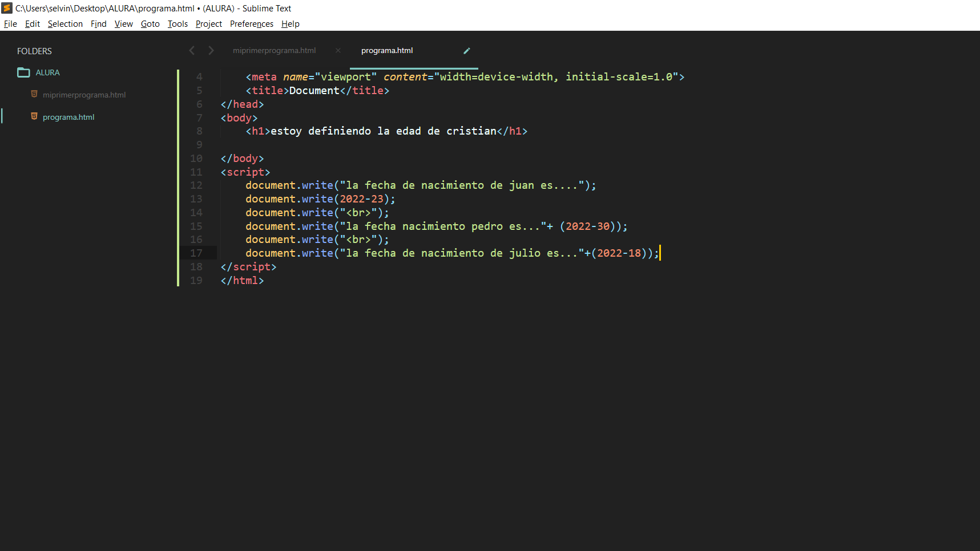Click line number 19 in the gutter
Viewport: 980px width, 551px height.
tap(196, 281)
